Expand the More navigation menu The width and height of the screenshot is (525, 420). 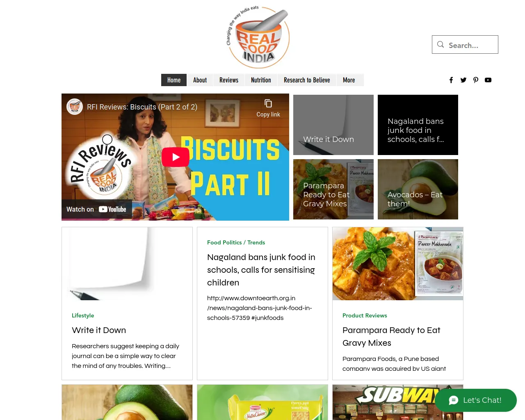tap(349, 80)
